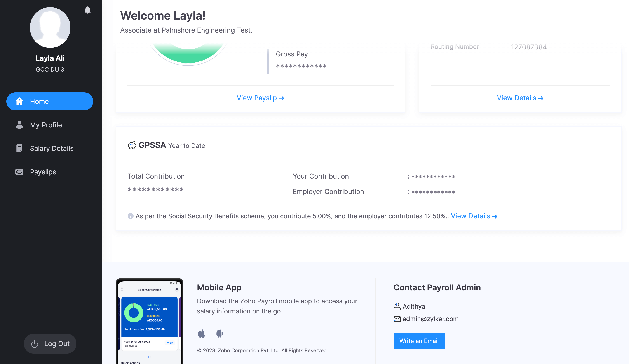Click the GPSSA piggy bank icon
The width and height of the screenshot is (629, 364).
pos(132,145)
